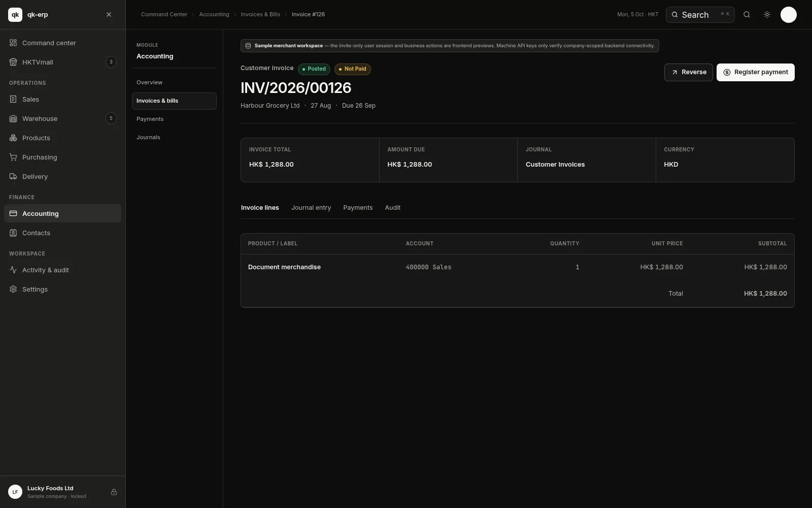Click '400000 Sales' account cell
The image size is (812, 508).
pos(428,267)
